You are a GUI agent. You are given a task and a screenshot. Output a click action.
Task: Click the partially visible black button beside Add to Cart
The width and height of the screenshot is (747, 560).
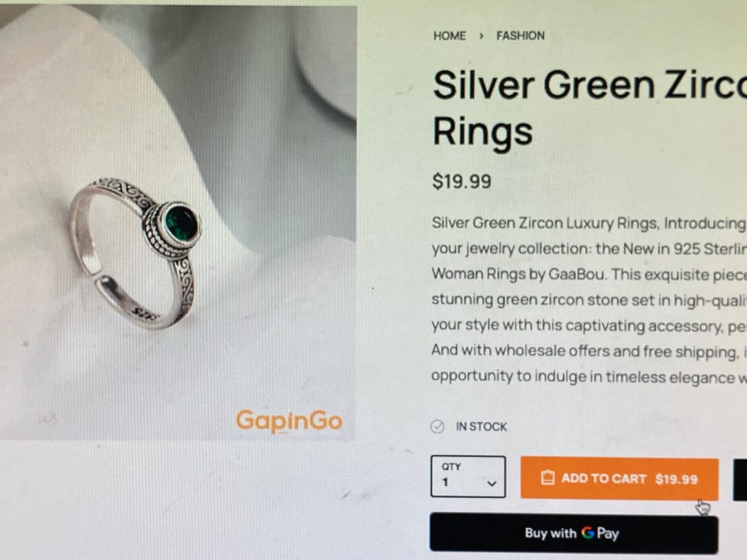(740, 480)
